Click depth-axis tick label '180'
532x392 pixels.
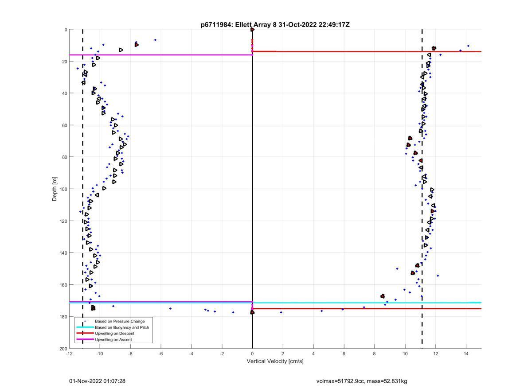63,317
